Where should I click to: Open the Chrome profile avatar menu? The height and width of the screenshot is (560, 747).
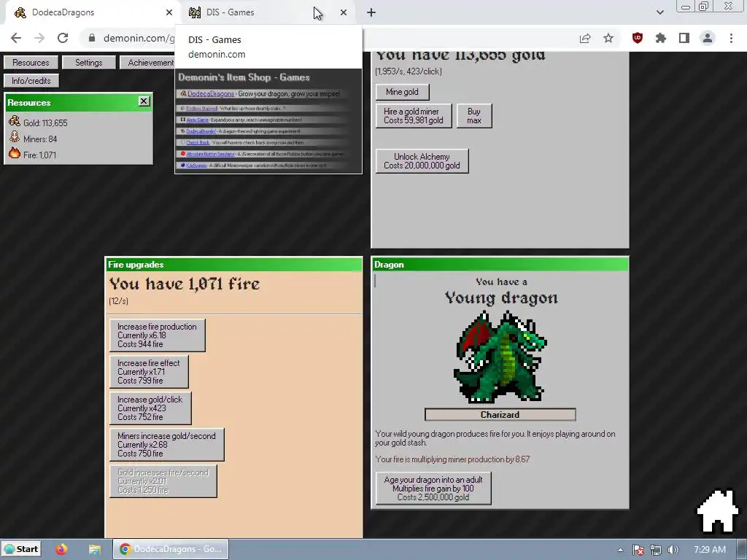pos(708,38)
